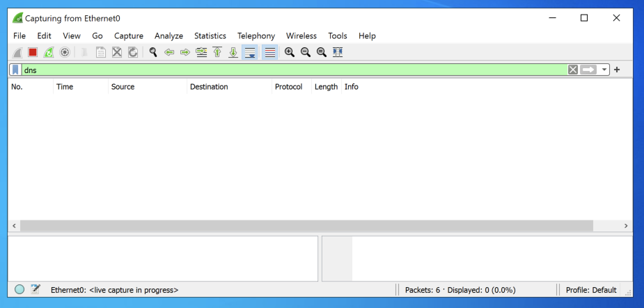This screenshot has width=644, height=308.
Task: Open the Capture menu
Action: point(129,35)
